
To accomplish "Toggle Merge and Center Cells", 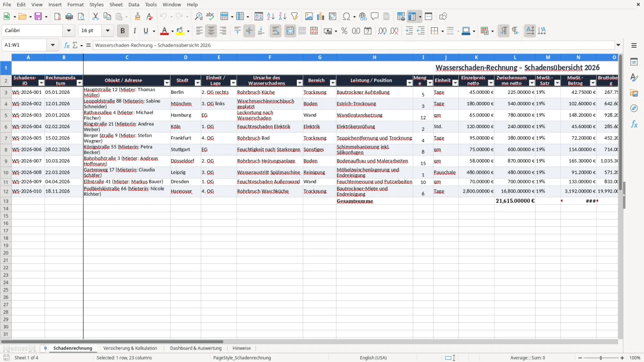I will point(290,31).
